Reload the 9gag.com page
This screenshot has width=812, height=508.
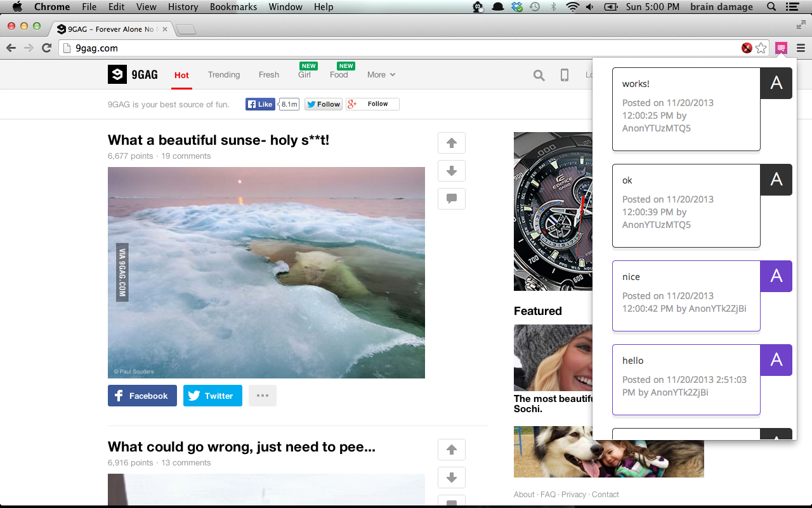point(46,48)
